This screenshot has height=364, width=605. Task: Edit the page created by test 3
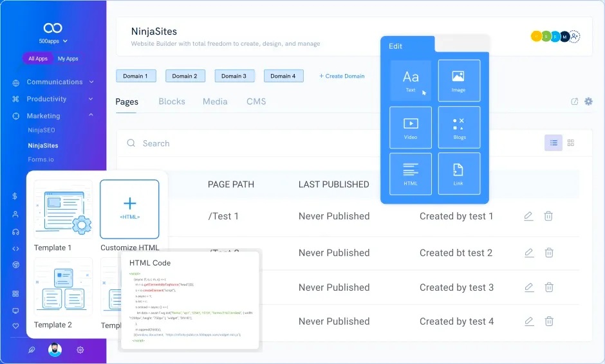click(529, 287)
